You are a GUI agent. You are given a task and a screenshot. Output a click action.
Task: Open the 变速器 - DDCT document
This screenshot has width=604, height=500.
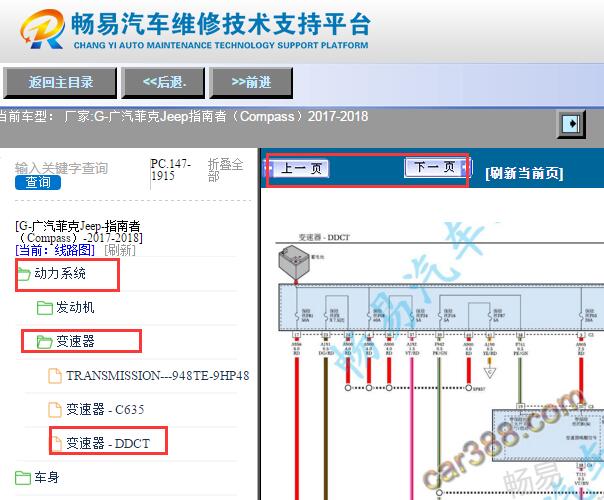tap(108, 443)
